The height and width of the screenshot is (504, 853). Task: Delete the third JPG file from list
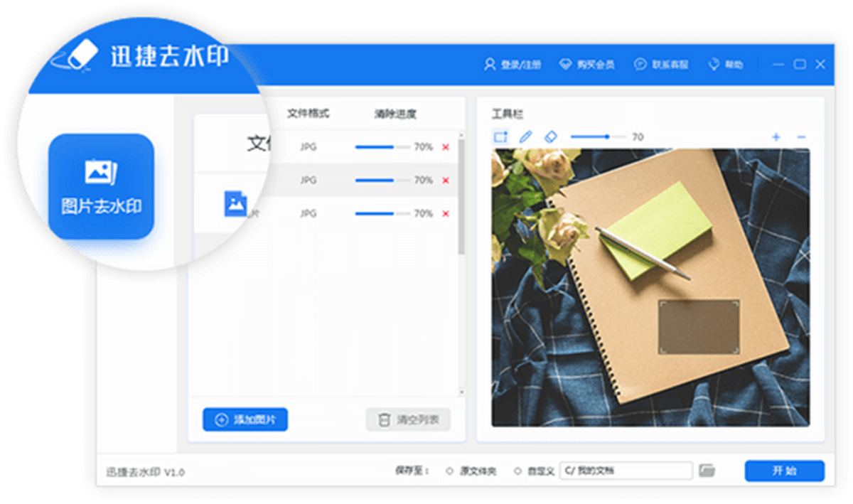click(x=446, y=214)
